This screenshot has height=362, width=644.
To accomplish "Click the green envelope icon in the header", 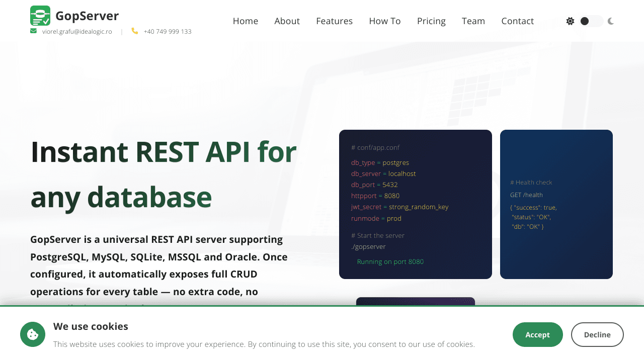I will (x=33, y=31).
